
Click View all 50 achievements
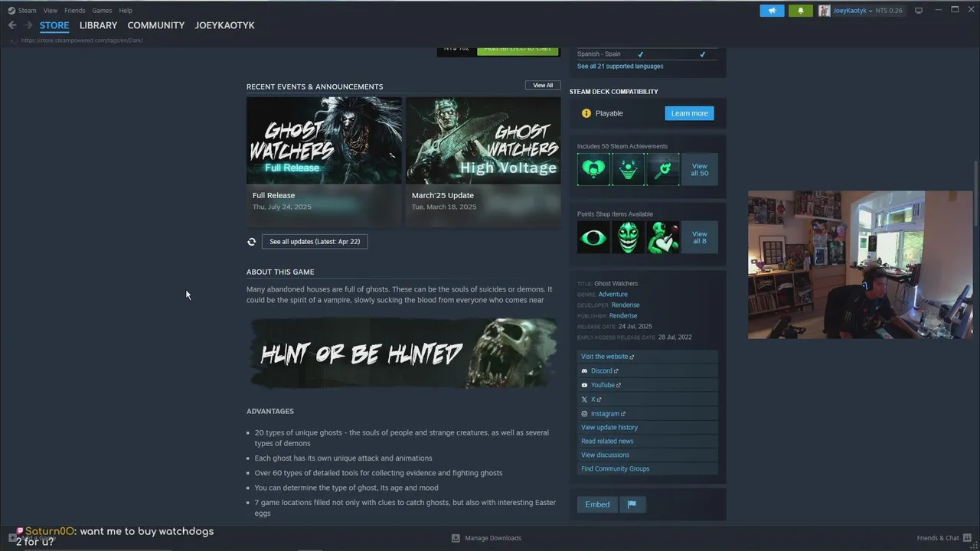700,169
